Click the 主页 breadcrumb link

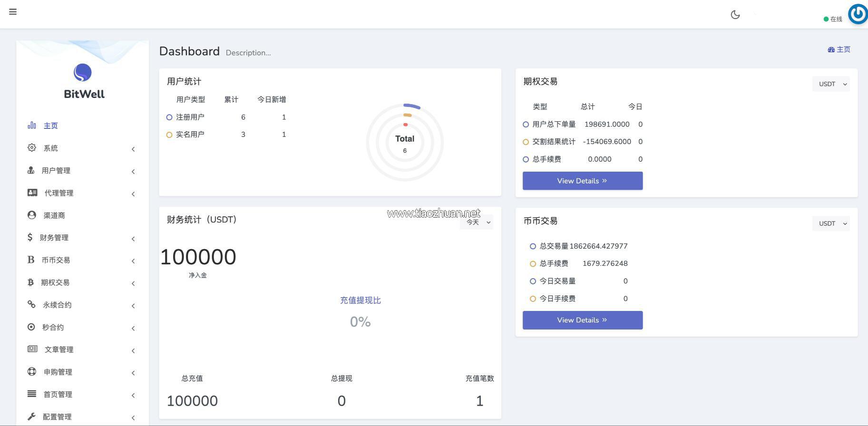click(843, 49)
